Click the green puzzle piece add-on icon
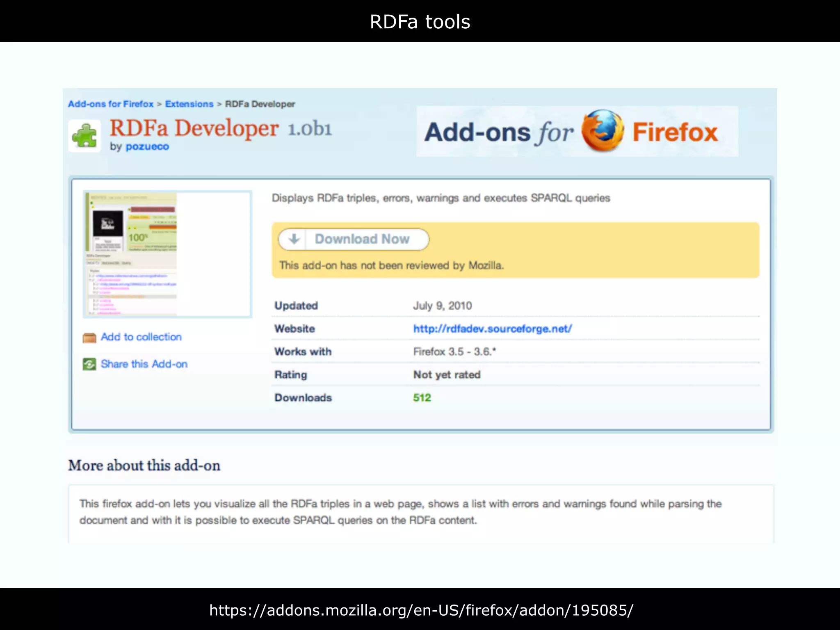The height and width of the screenshot is (630, 840). click(84, 136)
